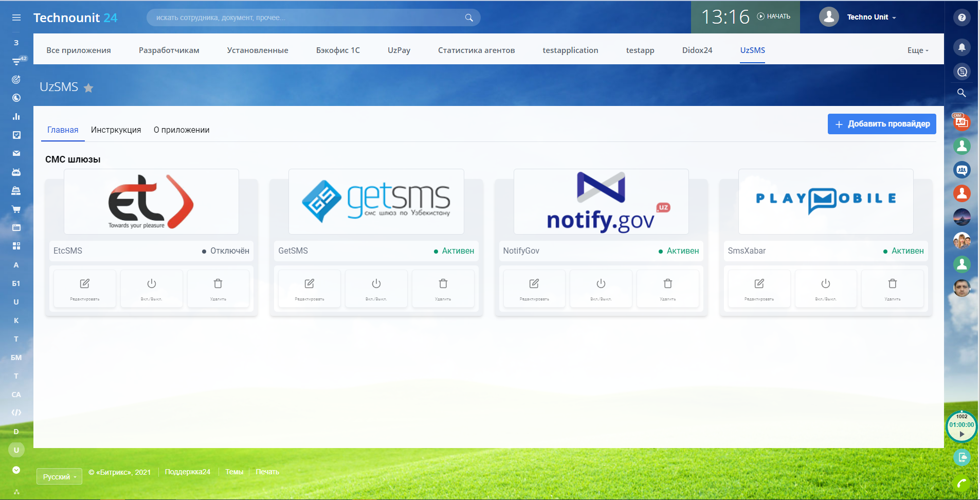
Task: Expand the hidden left sidebar items chevron
Action: (16, 470)
